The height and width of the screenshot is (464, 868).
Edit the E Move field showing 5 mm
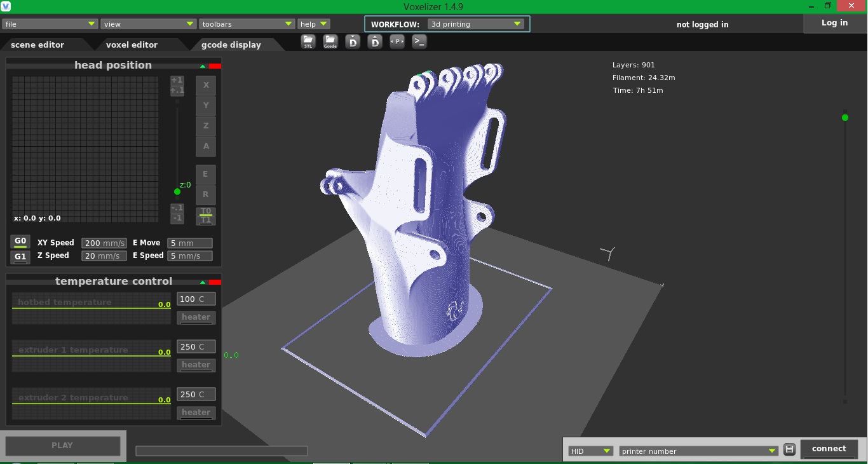[x=189, y=243]
